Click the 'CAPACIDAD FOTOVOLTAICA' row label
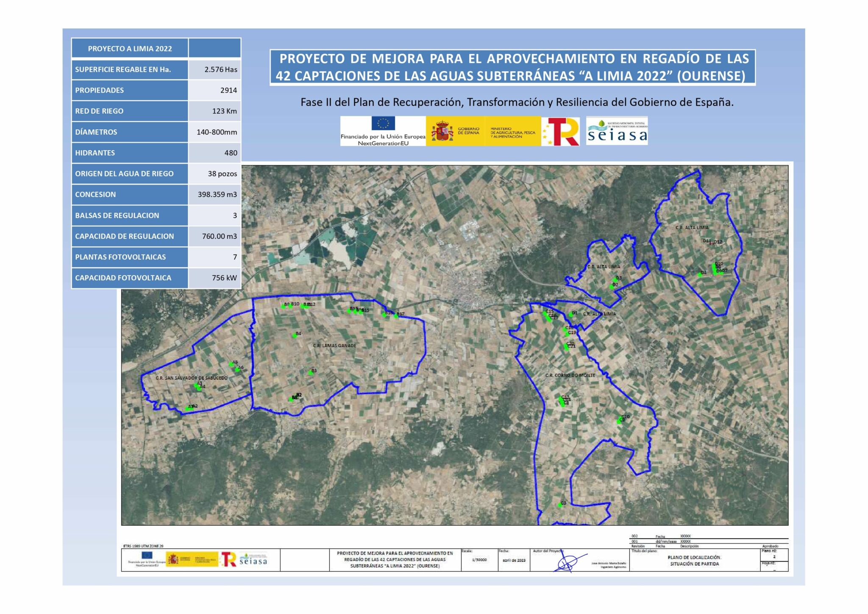Image resolution: width=868 pixels, height=614 pixels. pyautogui.click(x=130, y=278)
